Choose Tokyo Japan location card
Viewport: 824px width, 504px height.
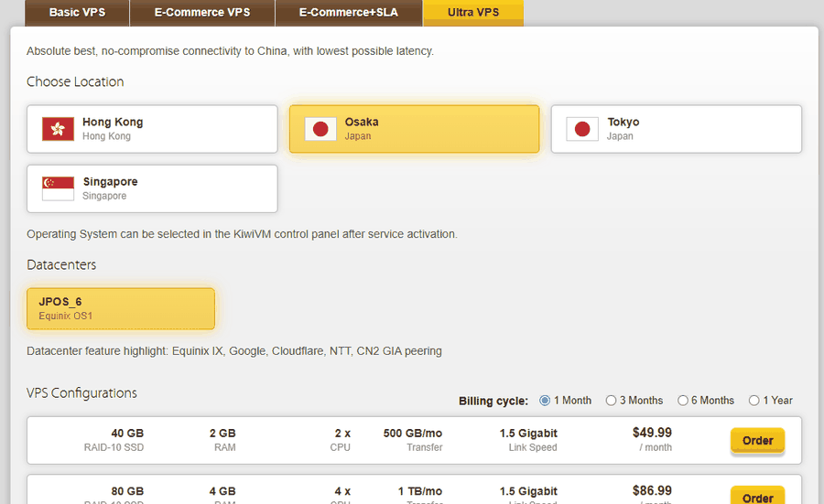(x=676, y=129)
